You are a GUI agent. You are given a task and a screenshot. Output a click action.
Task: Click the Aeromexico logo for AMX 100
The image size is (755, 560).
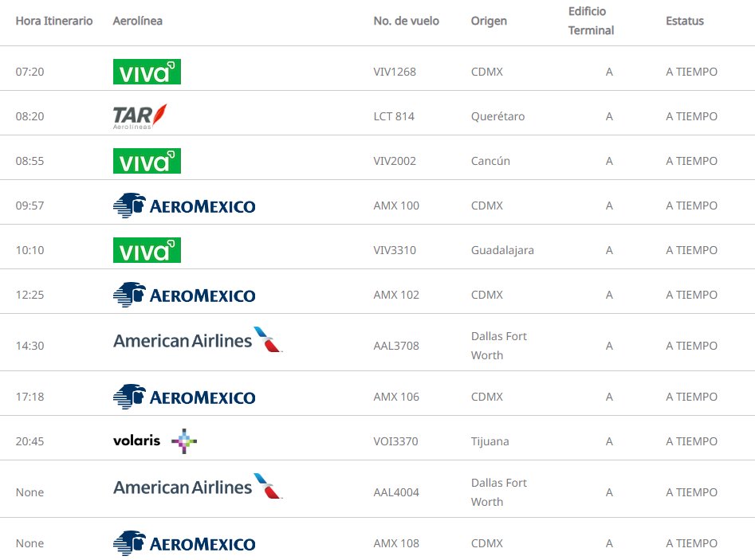click(184, 206)
